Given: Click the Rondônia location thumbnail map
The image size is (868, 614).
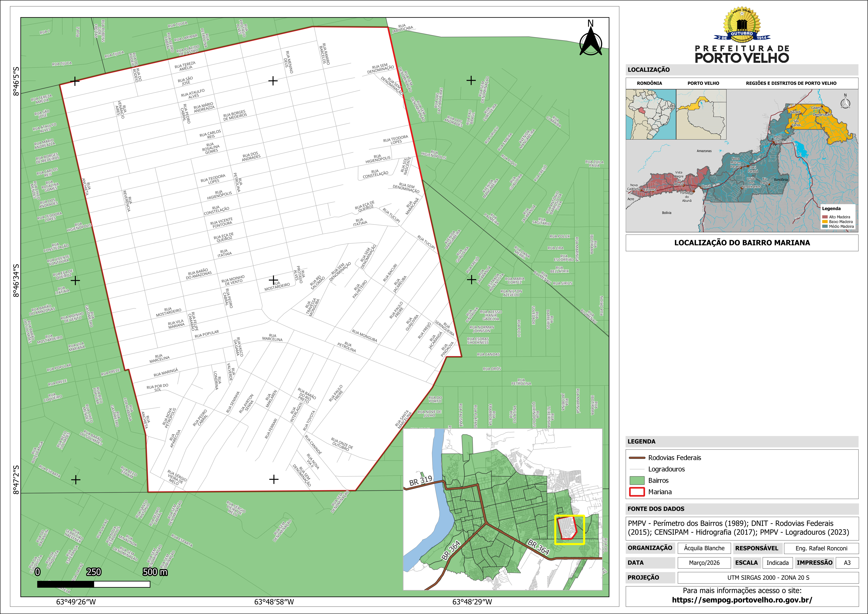Looking at the screenshot, I should (x=651, y=114).
